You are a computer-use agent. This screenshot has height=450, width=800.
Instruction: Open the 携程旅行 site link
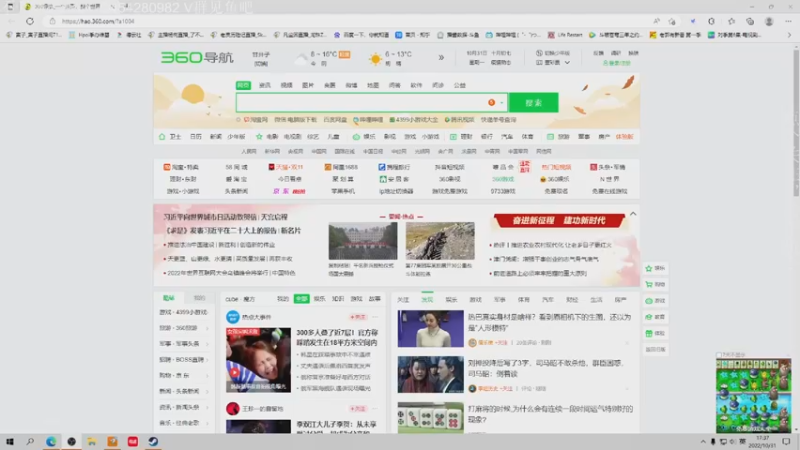click(394, 167)
